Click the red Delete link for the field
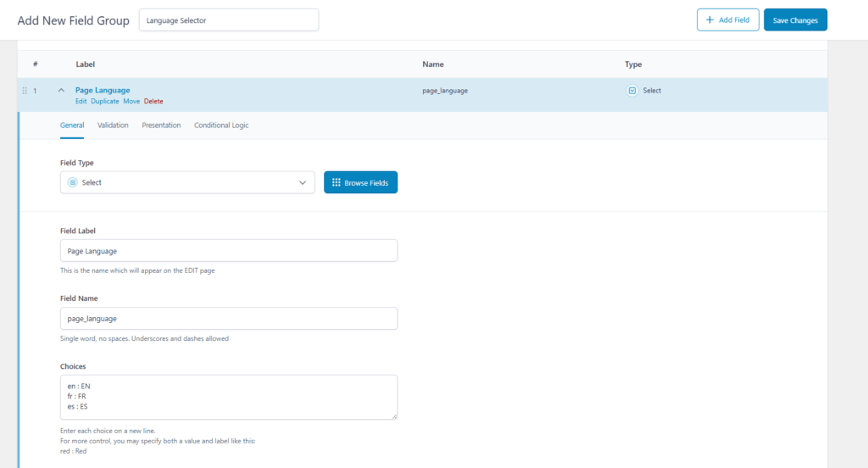The width and height of the screenshot is (868, 468). tap(153, 101)
